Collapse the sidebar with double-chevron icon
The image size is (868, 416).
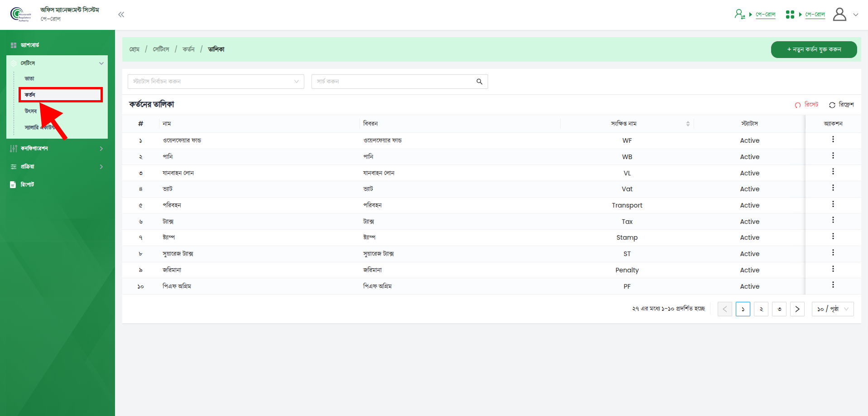coord(121,15)
